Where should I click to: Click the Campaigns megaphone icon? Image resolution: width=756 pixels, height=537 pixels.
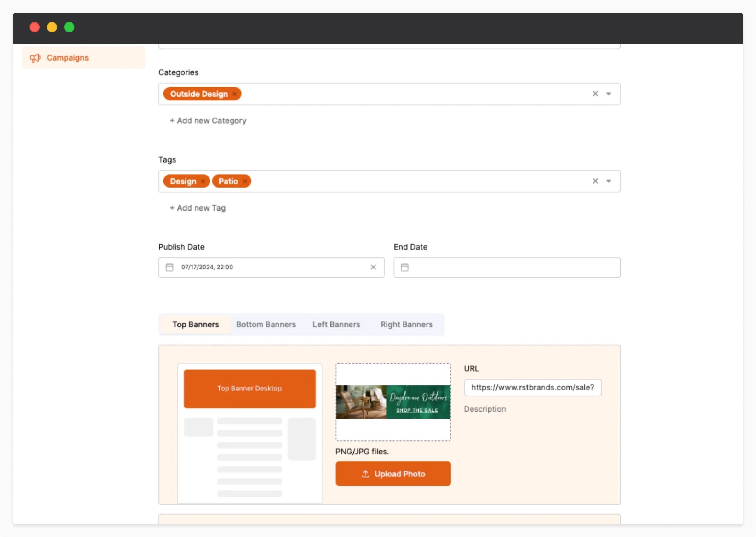[35, 58]
